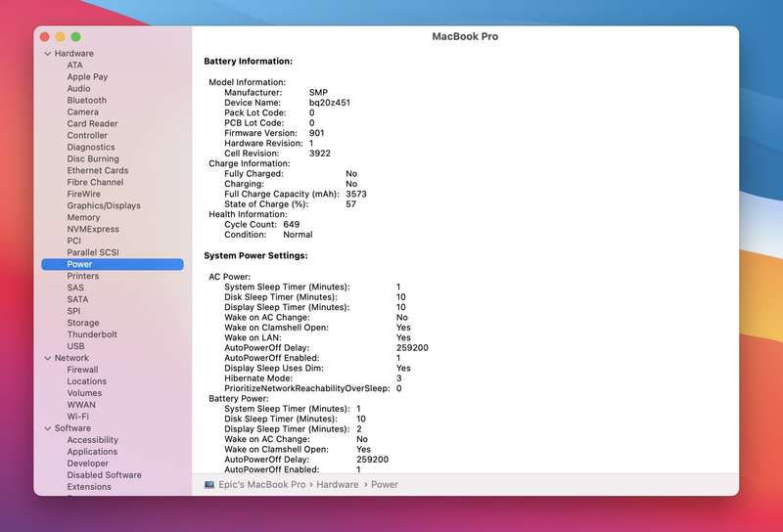Click the Condition value Normal
783x532 pixels.
click(298, 235)
